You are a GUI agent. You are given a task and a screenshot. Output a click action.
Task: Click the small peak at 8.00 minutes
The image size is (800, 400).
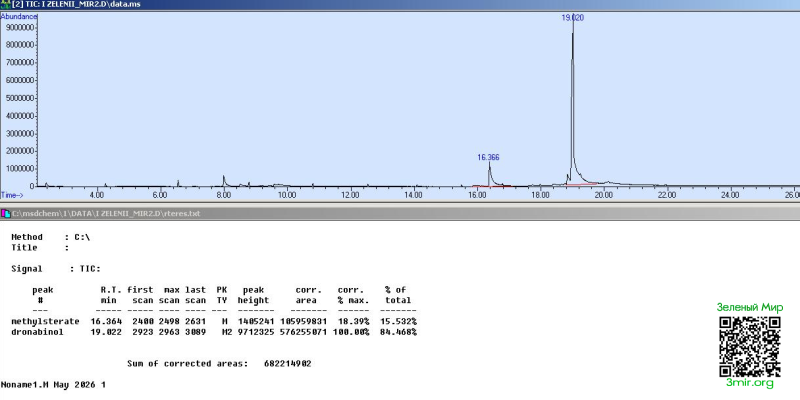(x=223, y=181)
